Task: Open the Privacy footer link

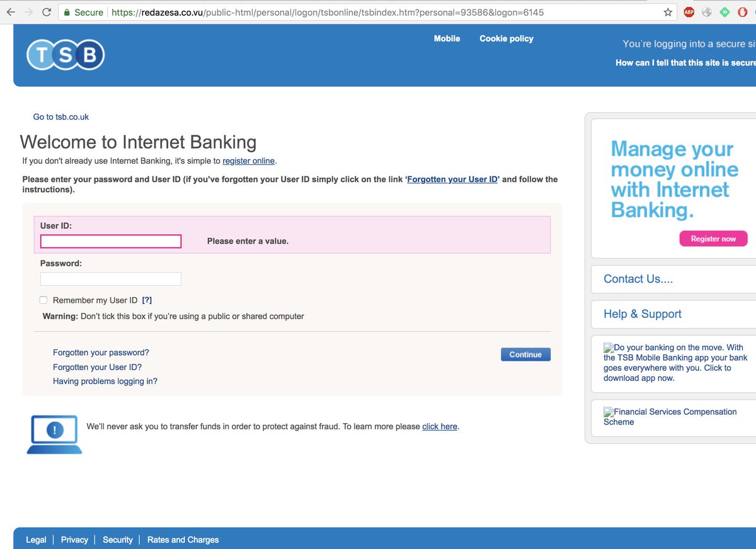Action: [74, 540]
